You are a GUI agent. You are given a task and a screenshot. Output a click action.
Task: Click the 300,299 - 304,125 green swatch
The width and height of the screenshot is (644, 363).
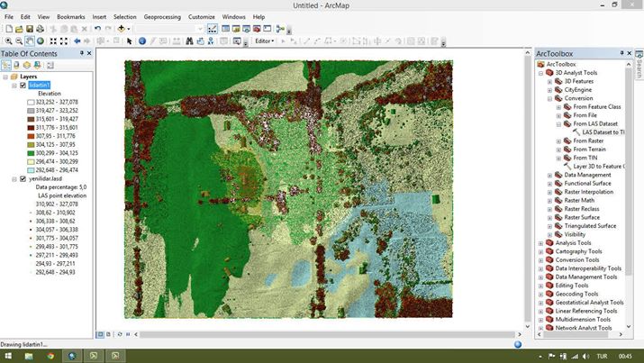[31, 153]
